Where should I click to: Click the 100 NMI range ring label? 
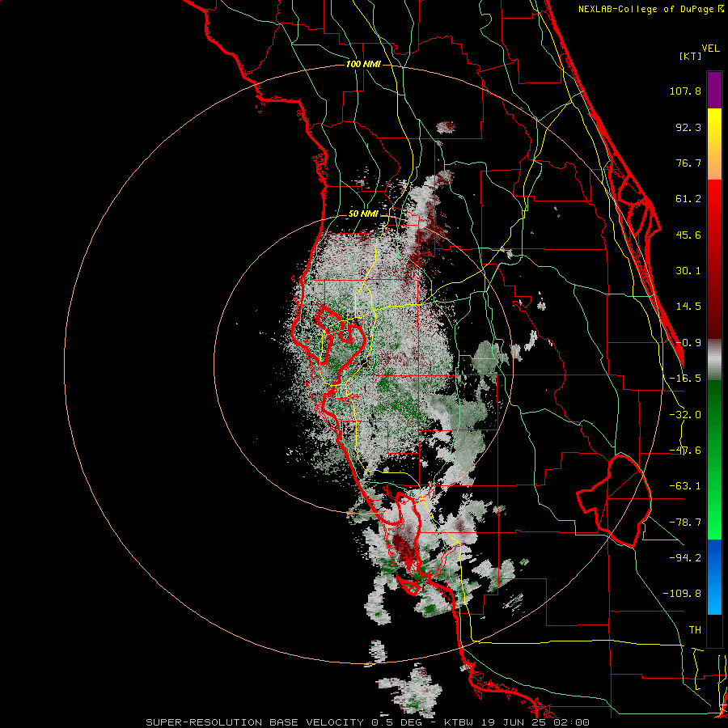(x=363, y=64)
